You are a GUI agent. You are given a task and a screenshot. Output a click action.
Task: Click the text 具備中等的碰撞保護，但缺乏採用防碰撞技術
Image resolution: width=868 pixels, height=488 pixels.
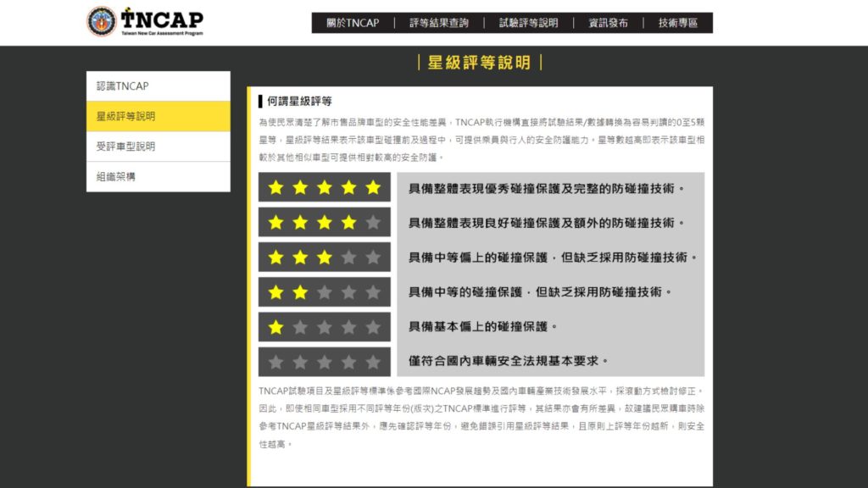540,292
